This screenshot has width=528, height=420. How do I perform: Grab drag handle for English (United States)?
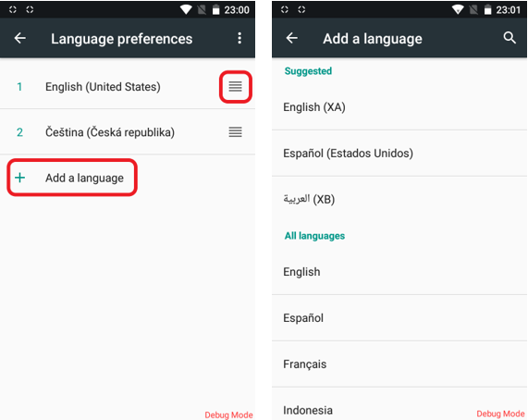[236, 87]
